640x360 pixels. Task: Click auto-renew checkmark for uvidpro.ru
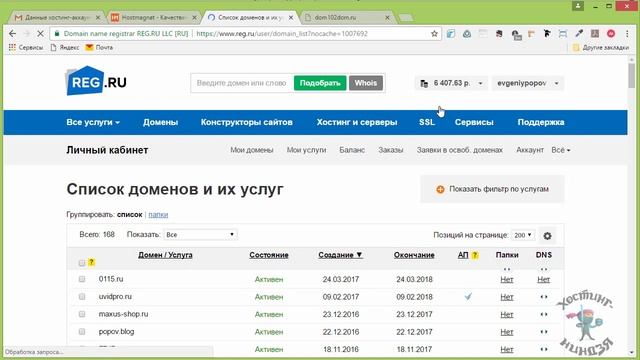click(x=468, y=296)
